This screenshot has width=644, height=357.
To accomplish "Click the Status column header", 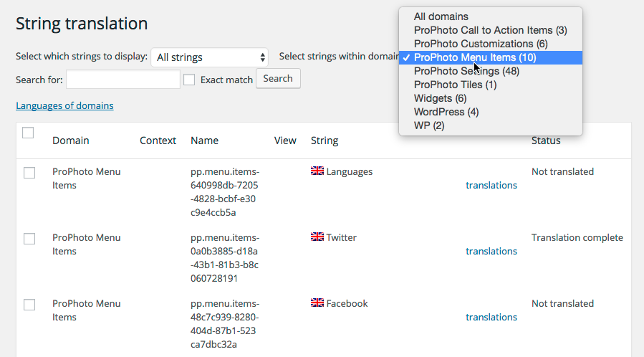I will point(546,141).
